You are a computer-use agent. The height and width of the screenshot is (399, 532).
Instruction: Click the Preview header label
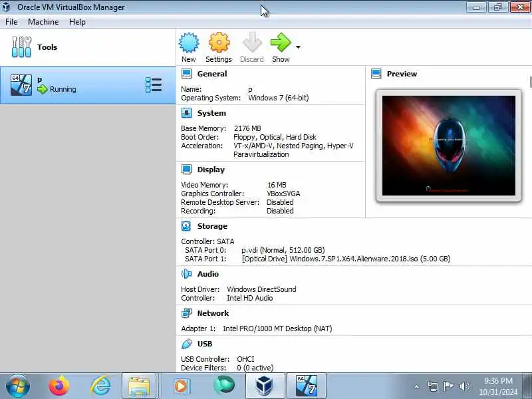point(402,74)
